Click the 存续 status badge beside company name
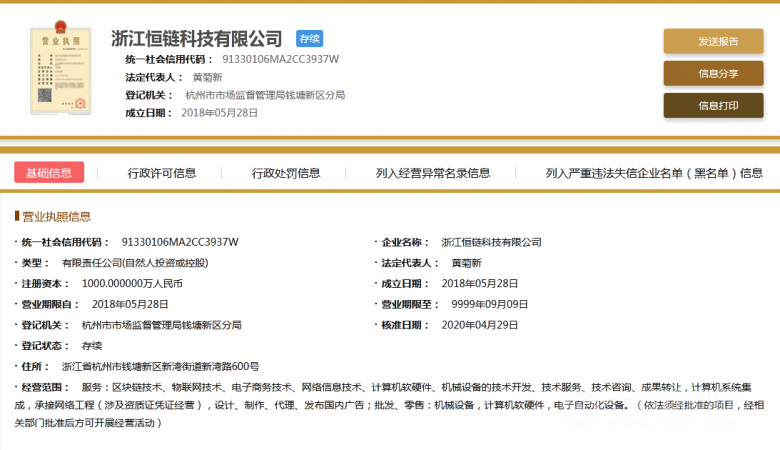 (309, 39)
